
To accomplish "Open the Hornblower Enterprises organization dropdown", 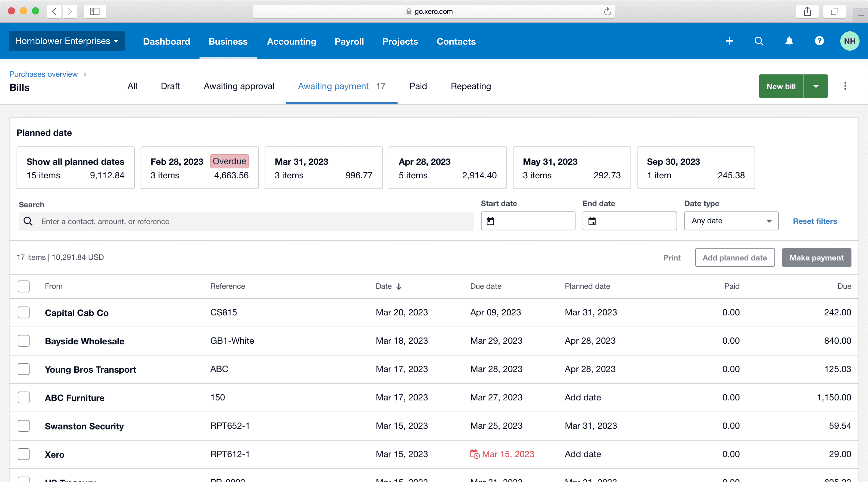I will click(x=67, y=41).
